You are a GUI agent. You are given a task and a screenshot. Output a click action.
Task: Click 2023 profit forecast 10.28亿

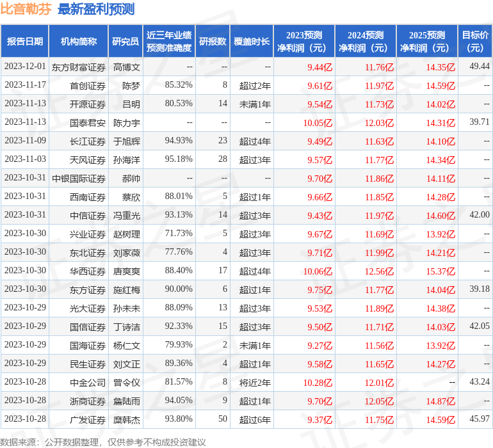[x=318, y=383]
